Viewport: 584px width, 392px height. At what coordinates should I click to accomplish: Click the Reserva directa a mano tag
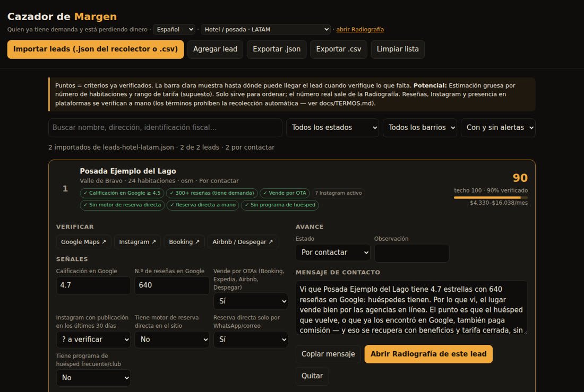tap(203, 205)
